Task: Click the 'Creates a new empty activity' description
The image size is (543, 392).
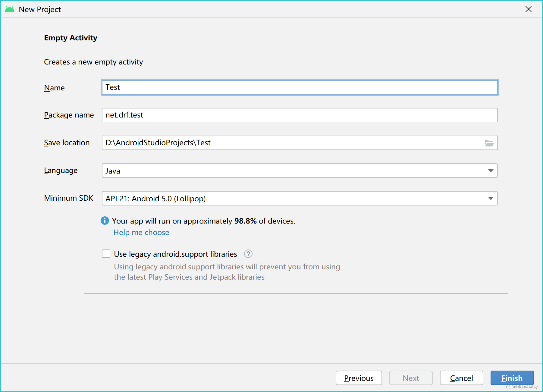Action: point(93,62)
